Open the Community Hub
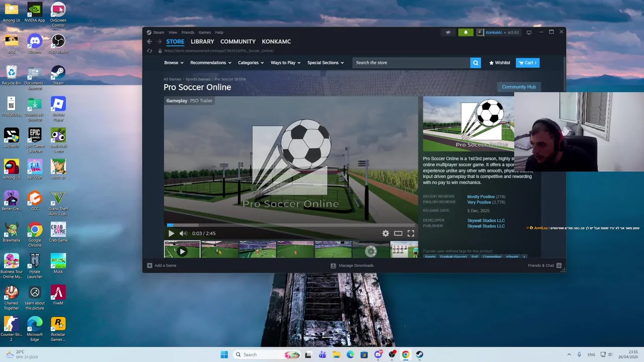This screenshot has height=362, width=644. pyautogui.click(x=519, y=87)
